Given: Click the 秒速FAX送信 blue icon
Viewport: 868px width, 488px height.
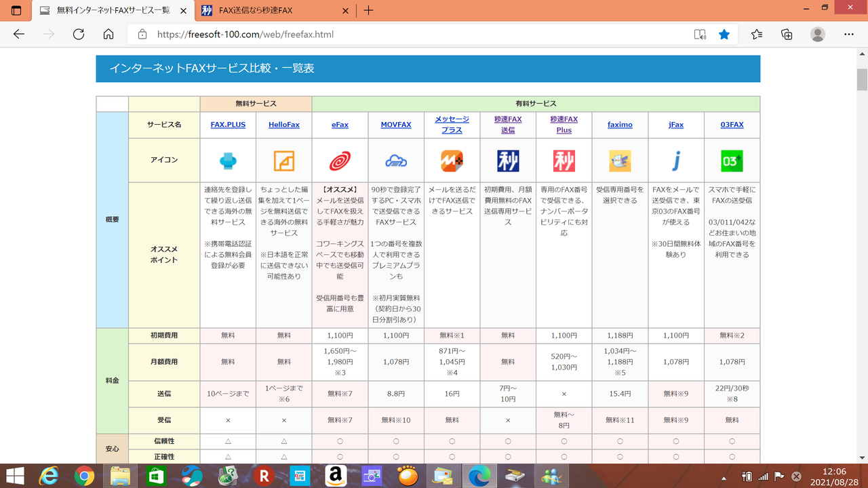Looking at the screenshot, I should 508,161.
